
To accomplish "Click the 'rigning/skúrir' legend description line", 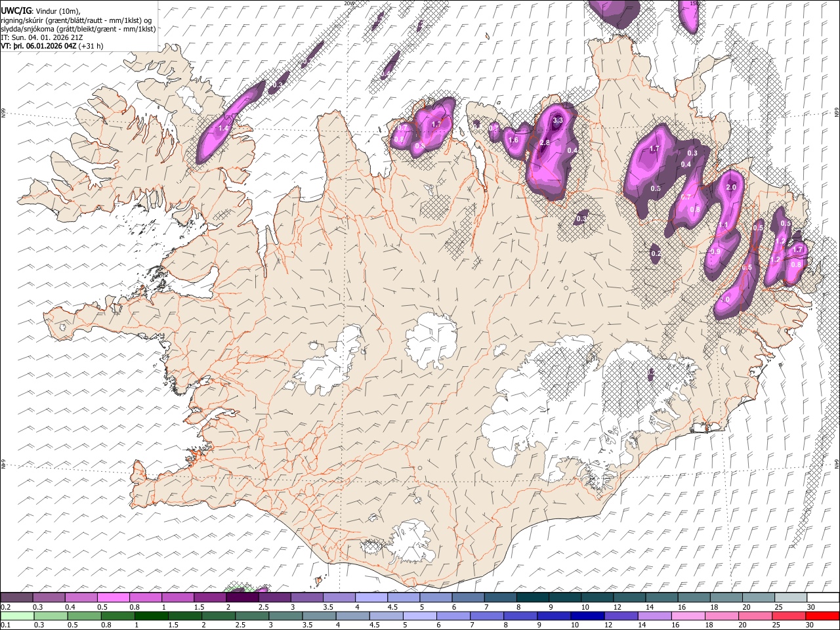I will point(77,20).
